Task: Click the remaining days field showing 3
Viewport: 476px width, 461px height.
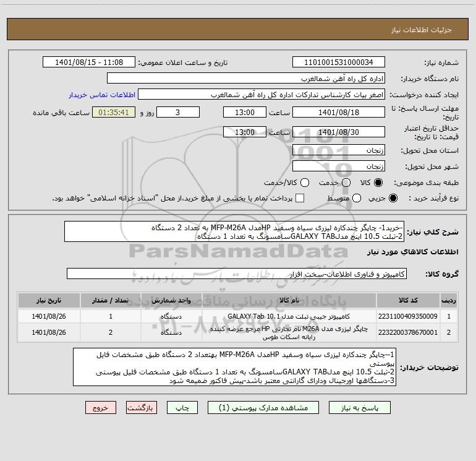Action: point(178,112)
